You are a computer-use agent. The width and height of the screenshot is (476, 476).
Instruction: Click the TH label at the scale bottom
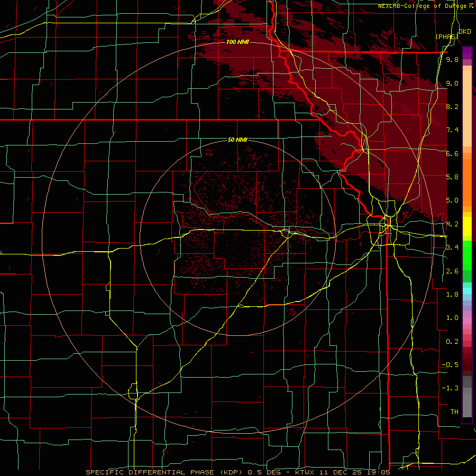tap(454, 412)
